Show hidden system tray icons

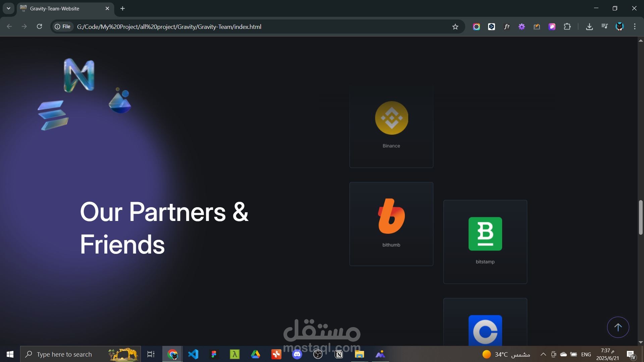point(543,354)
